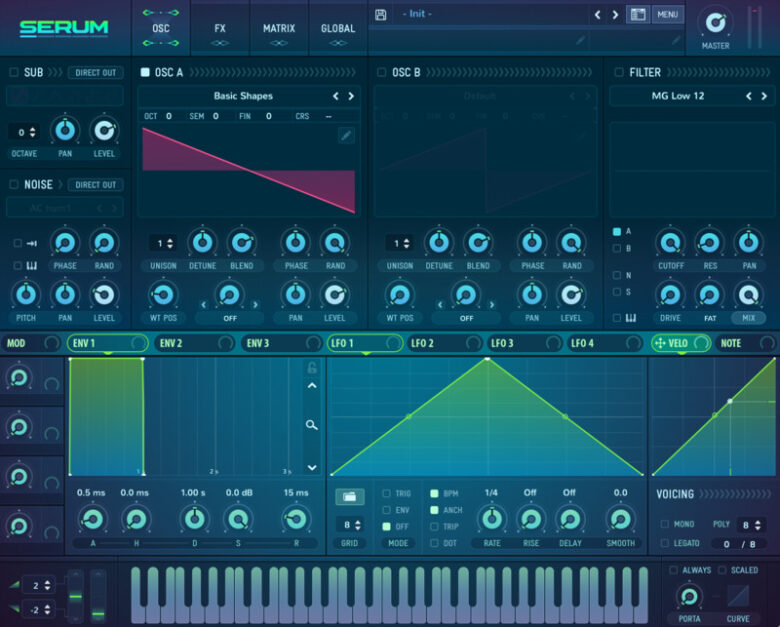This screenshot has height=627, width=780.
Task: Click the filter CUTOFF knob
Action: click(x=671, y=242)
